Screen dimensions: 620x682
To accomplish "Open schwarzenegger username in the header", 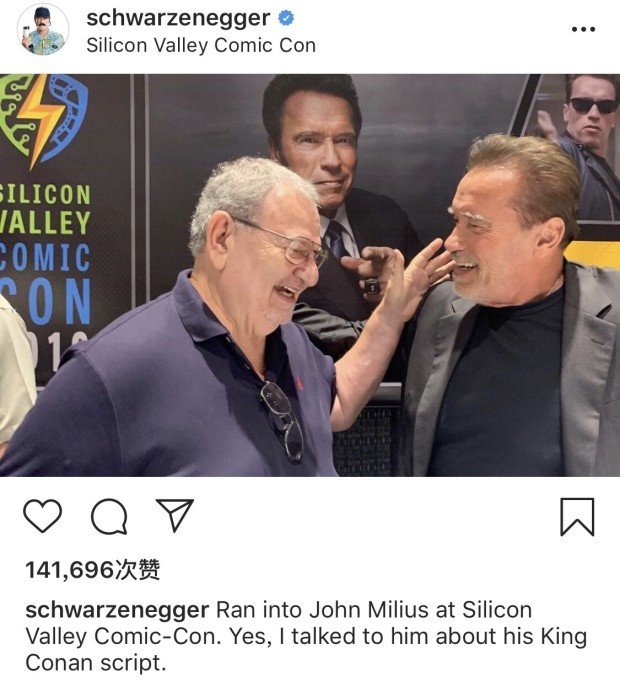I will tap(178, 19).
